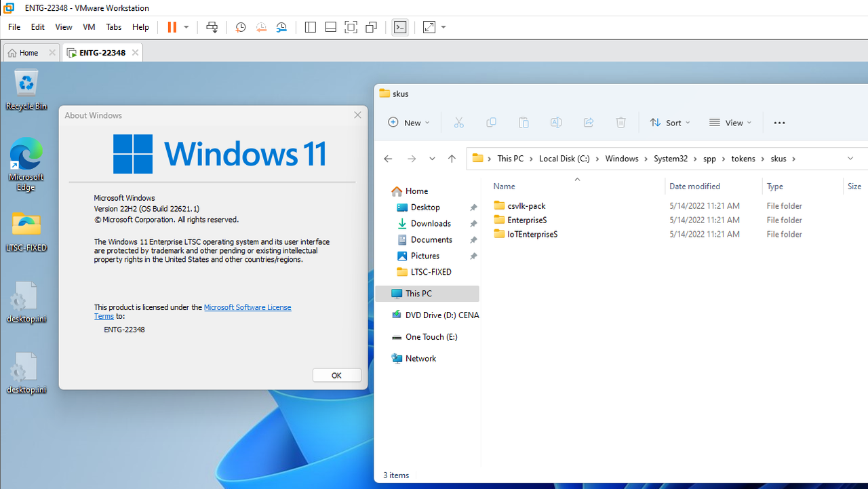Close the Home tab
Screen dimensions: 868x489
(52, 53)
